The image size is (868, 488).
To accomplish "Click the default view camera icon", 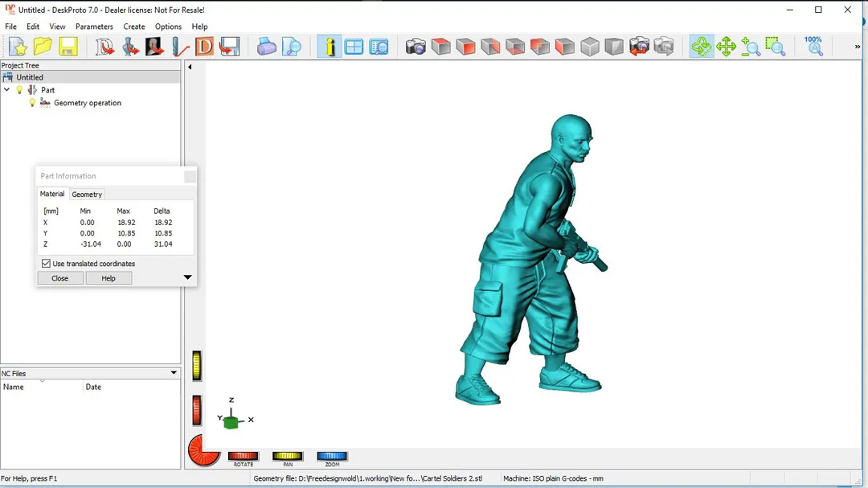I will (416, 47).
